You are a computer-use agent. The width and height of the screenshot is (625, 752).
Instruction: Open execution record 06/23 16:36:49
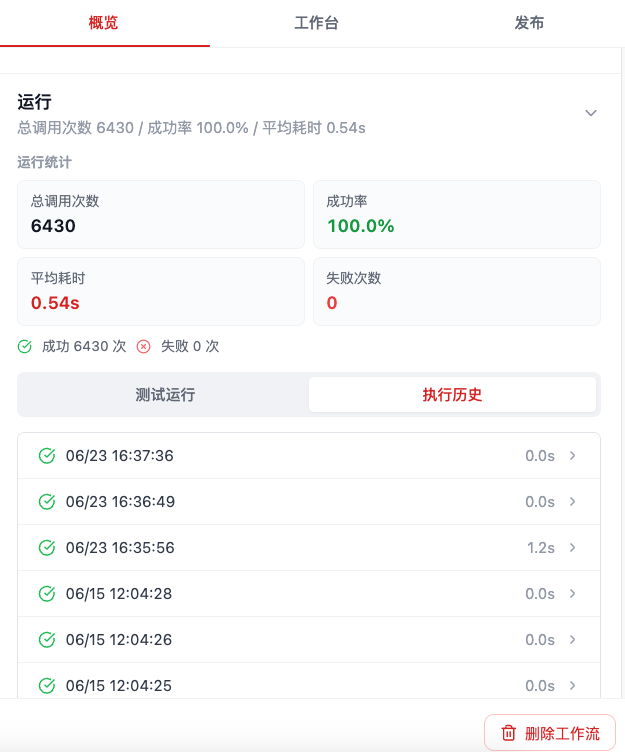tap(309, 502)
